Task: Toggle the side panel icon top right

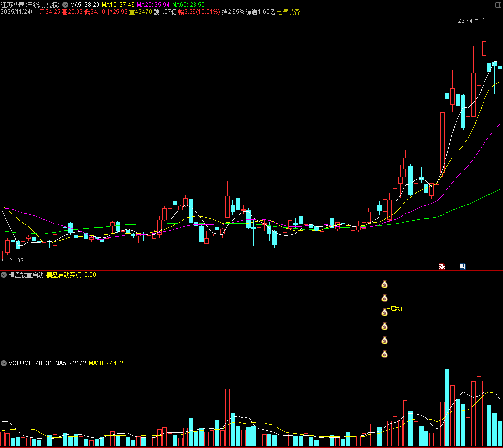Action: click(498, 5)
